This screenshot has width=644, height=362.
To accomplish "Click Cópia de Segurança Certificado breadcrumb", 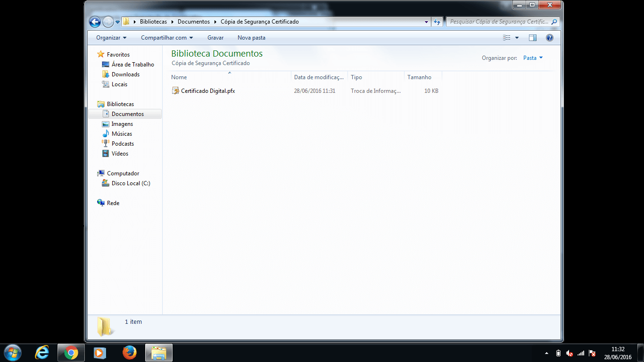I will tap(260, 22).
